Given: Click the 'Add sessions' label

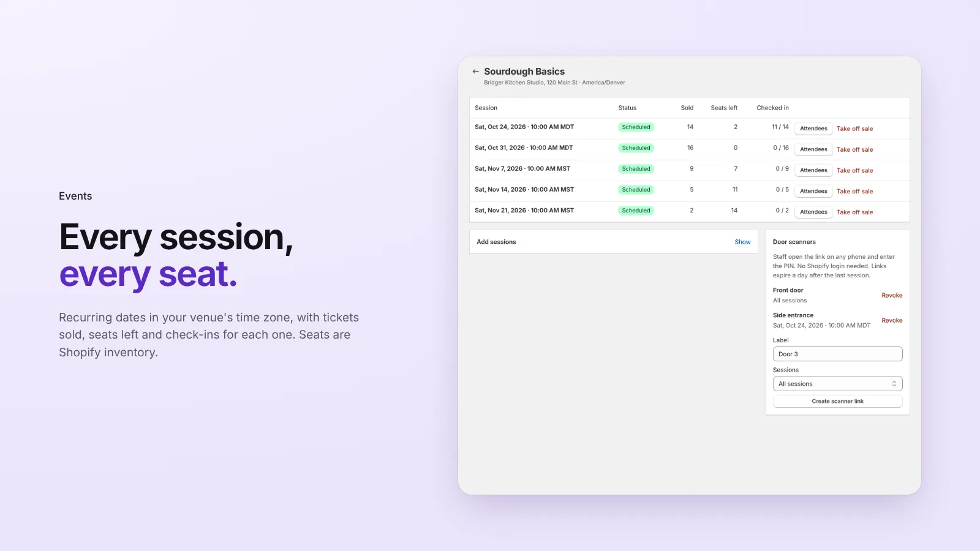Looking at the screenshot, I should pyautogui.click(x=496, y=242).
